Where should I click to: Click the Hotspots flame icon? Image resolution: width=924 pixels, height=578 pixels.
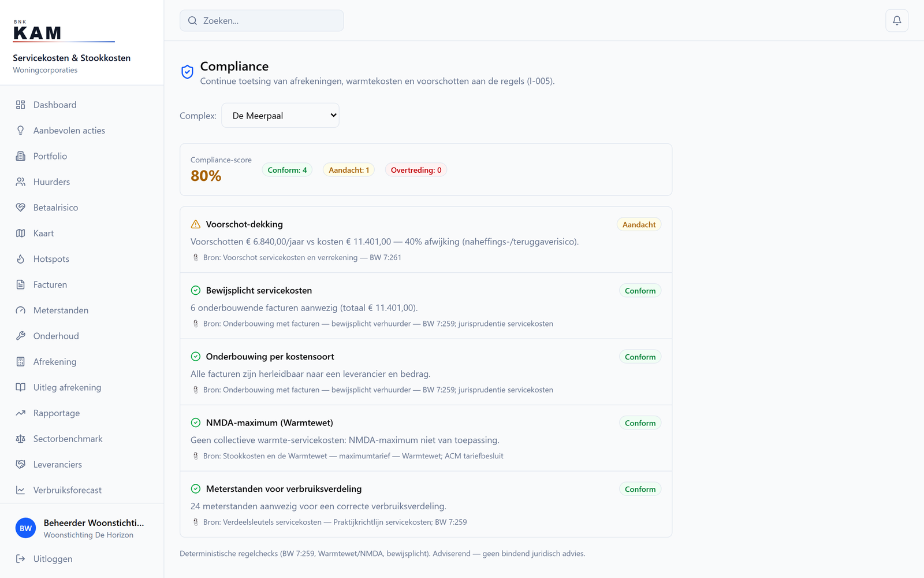tap(21, 259)
